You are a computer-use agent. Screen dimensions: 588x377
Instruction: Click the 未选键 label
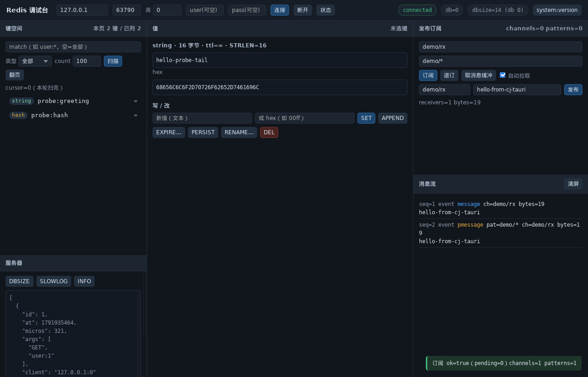click(x=399, y=29)
